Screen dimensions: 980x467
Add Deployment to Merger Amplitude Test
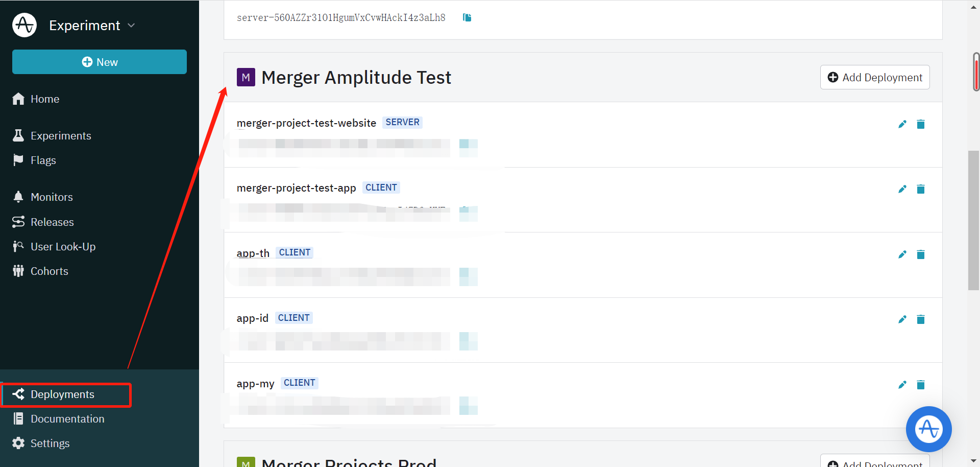point(875,77)
